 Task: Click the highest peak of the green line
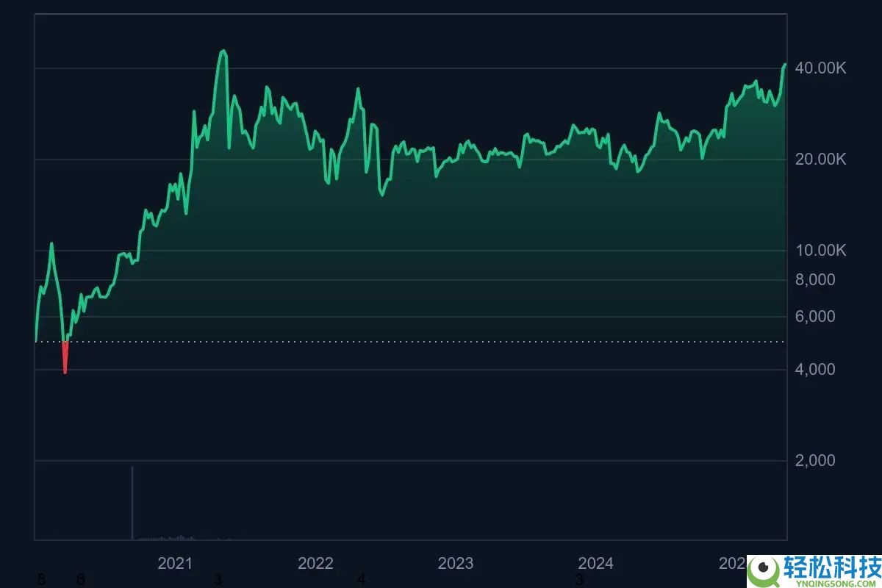pos(223,51)
